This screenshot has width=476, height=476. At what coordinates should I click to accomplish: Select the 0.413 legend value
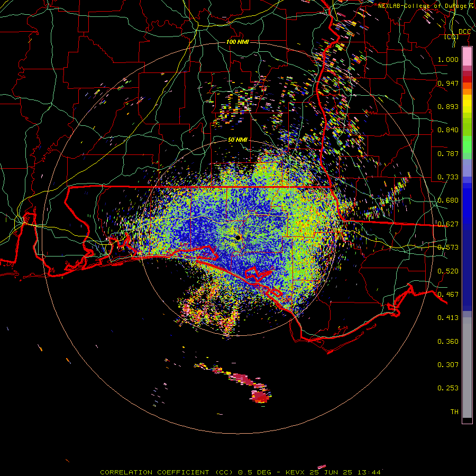coord(448,317)
